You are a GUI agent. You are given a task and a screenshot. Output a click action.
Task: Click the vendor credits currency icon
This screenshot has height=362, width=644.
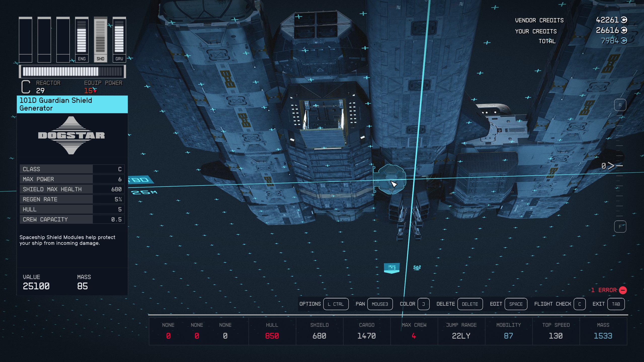624,20
